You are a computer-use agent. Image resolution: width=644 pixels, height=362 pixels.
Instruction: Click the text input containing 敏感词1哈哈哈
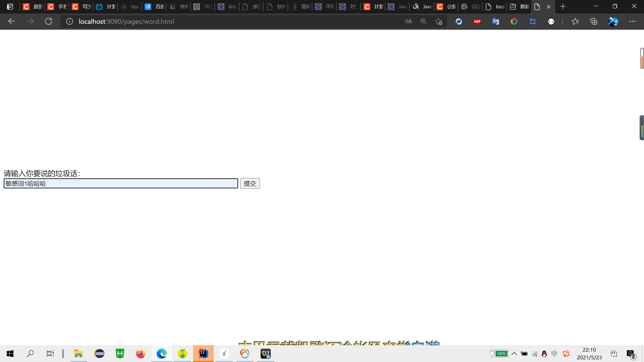click(x=121, y=183)
